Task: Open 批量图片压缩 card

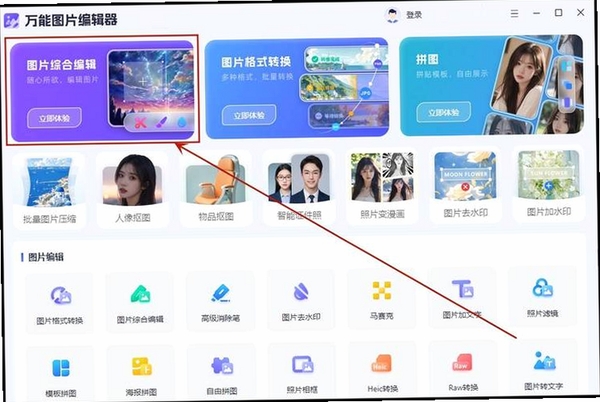Action: (x=49, y=191)
